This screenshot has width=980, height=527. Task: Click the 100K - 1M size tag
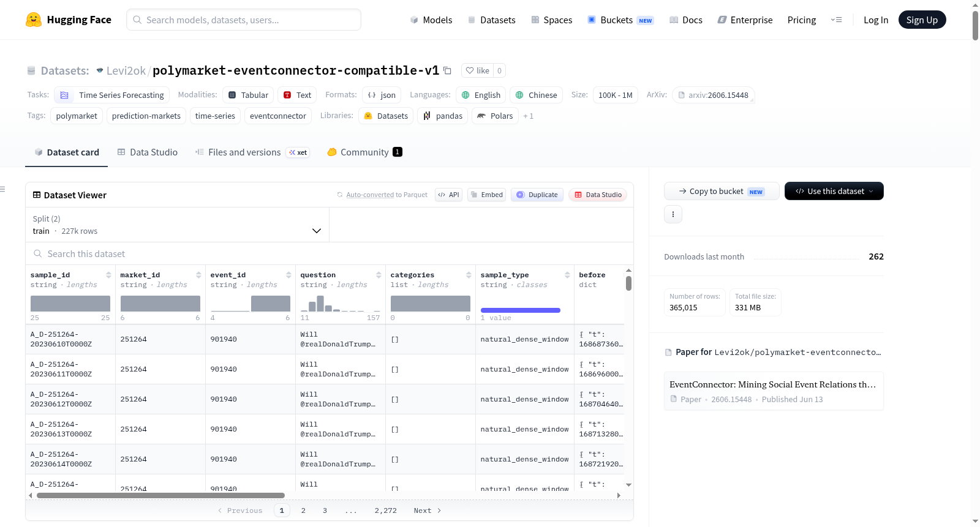point(615,95)
